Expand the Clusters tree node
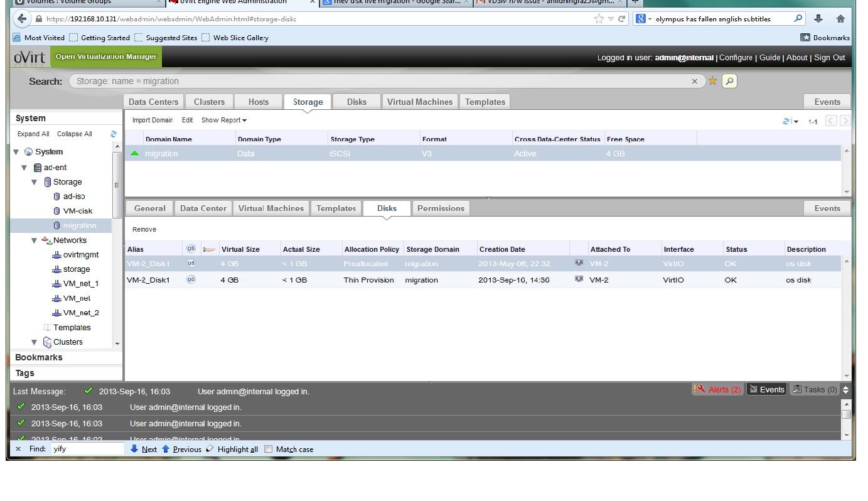868x501 pixels. click(35, 342)
